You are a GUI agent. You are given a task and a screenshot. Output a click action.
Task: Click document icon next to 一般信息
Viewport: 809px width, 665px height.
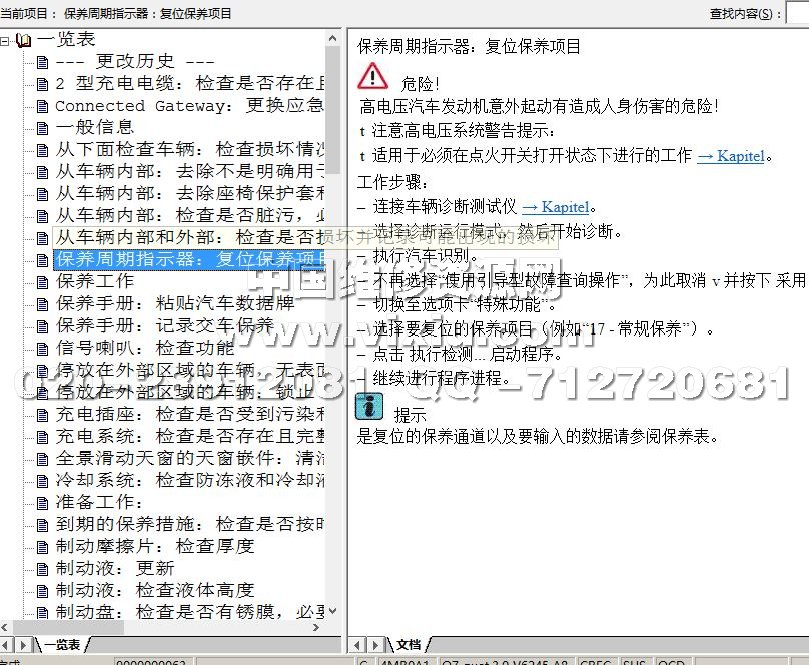[x=42, y=127]
